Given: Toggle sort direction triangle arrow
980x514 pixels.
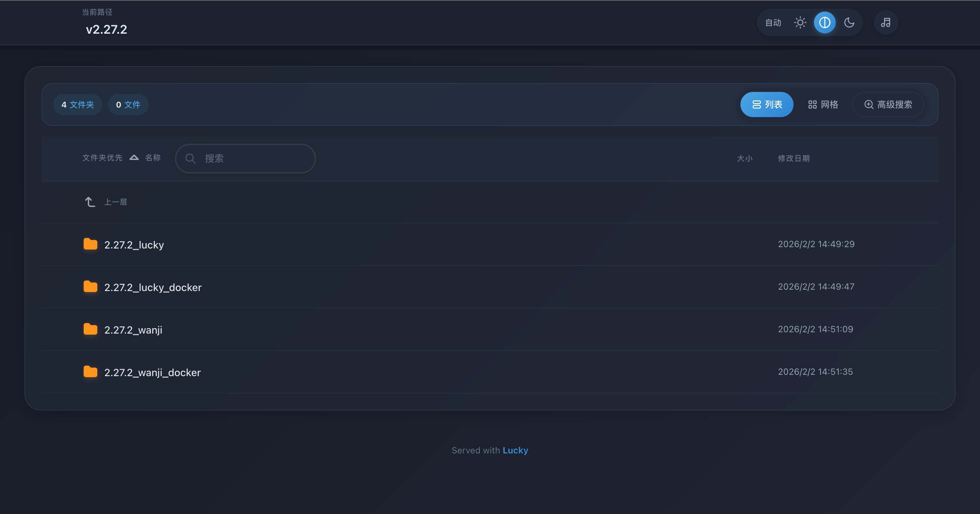Looking at the screenshot, I should tap(134, 158).
